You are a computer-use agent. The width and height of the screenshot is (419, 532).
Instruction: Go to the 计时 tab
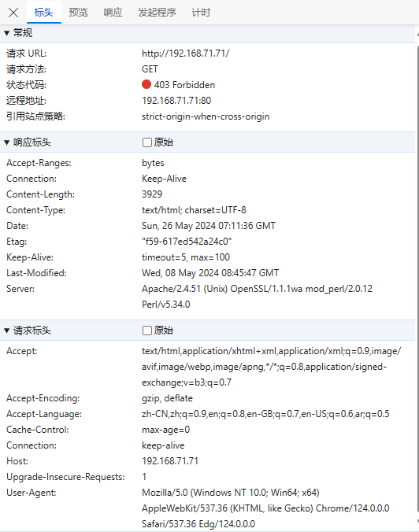pyautogui.click(x=201, y=13)
